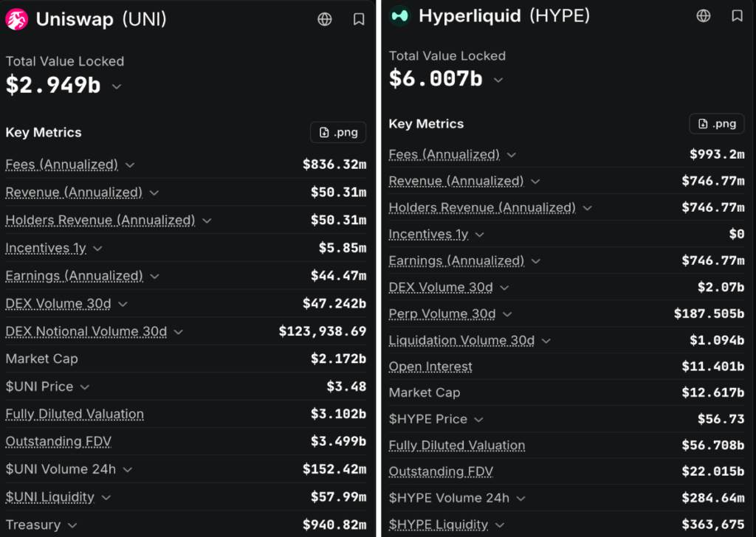Expand Hyperliquid Earnings (Annualized) chevron
756x537 pixels.
click(536, 262)
